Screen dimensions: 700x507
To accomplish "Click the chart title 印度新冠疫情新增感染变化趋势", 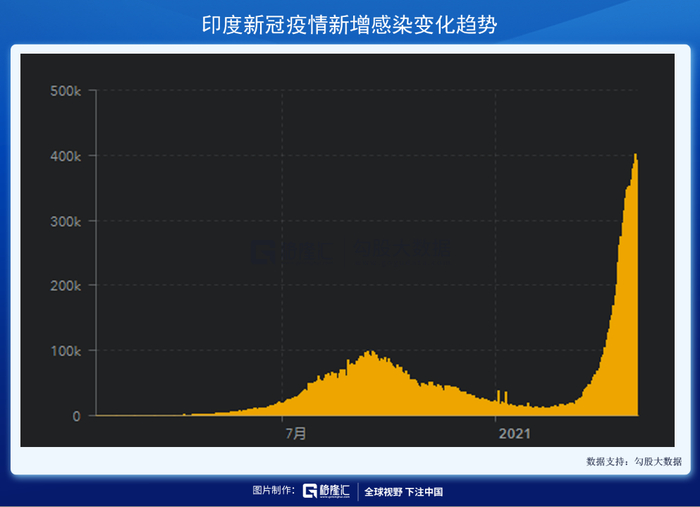I will pos(349,25).
